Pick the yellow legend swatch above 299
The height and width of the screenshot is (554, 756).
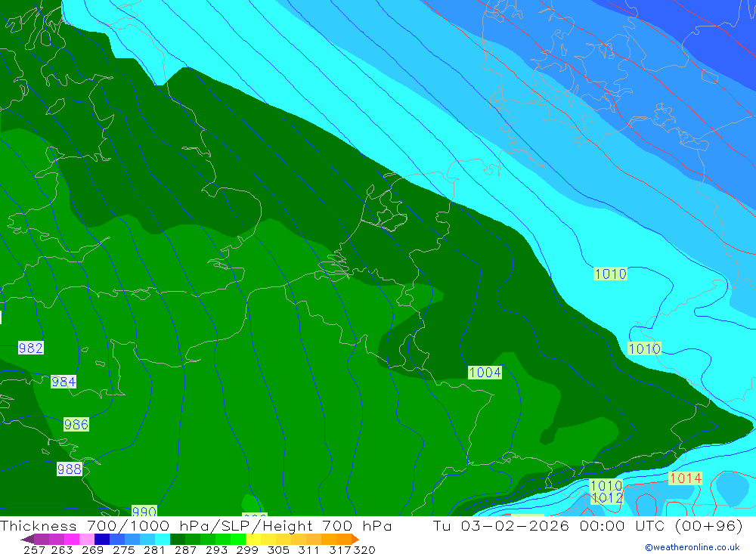pos(253,539)
